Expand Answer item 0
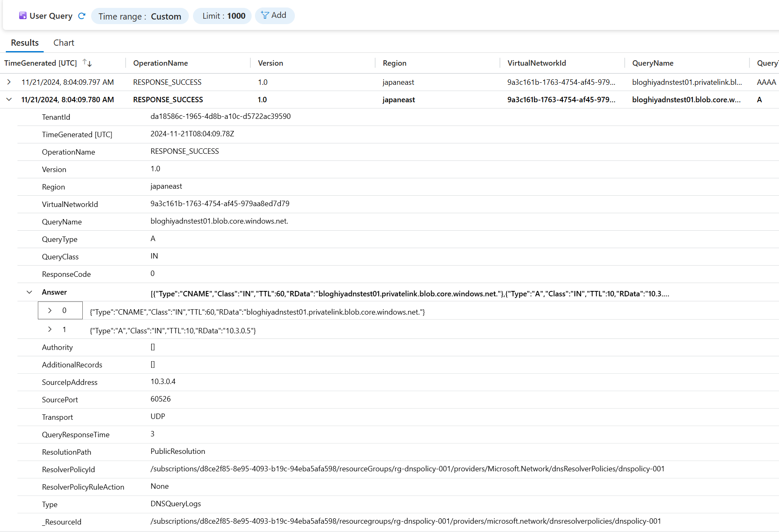Viewport: 779px width, 532px height. pos(50,310)
